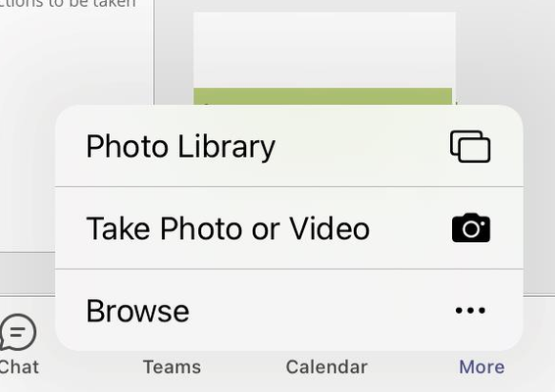This screenshot has height=392, width=555.
Task: Open the Browse option
Action: click(x=289, y=311)
